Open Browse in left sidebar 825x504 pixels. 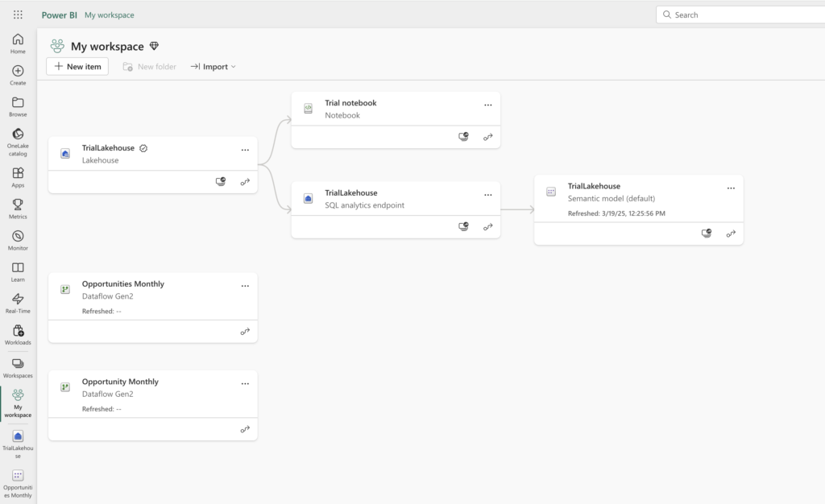pos(18,107)
